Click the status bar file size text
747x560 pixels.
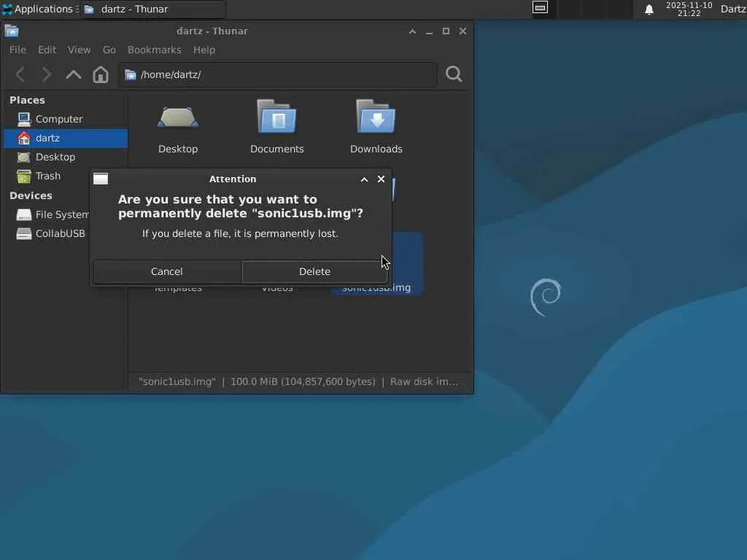click(x=303, y=382)
